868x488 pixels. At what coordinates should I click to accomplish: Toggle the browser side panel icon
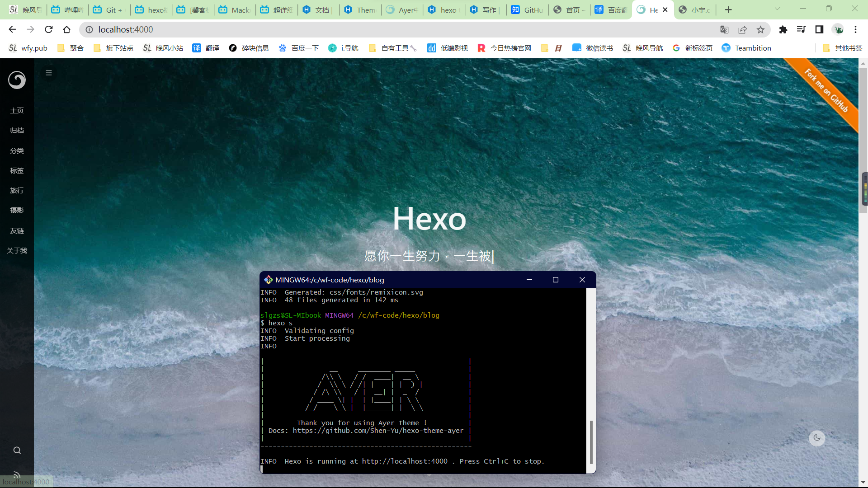(x=819, y=29)
